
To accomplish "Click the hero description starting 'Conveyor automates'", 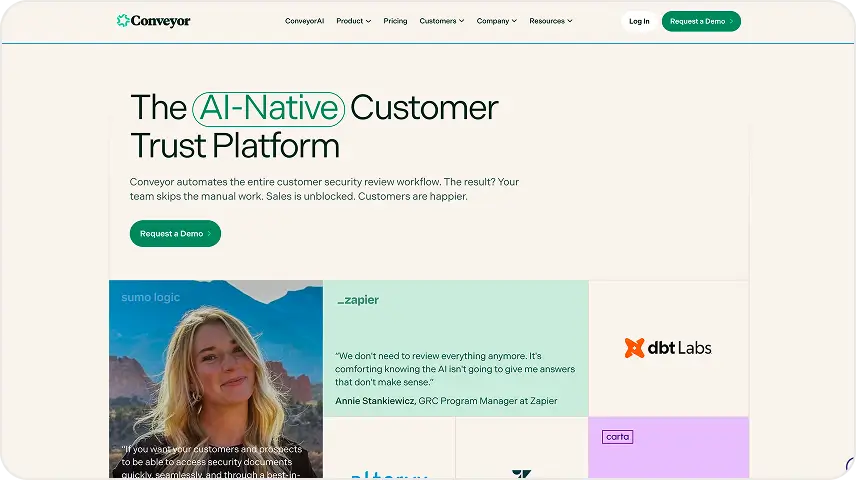I will click(x=324, y=189).
